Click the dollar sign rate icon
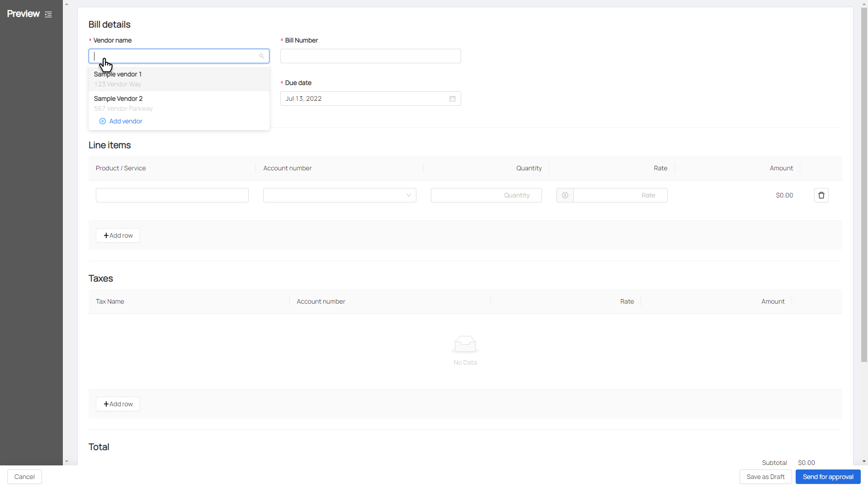 click(x=565, y=195)
